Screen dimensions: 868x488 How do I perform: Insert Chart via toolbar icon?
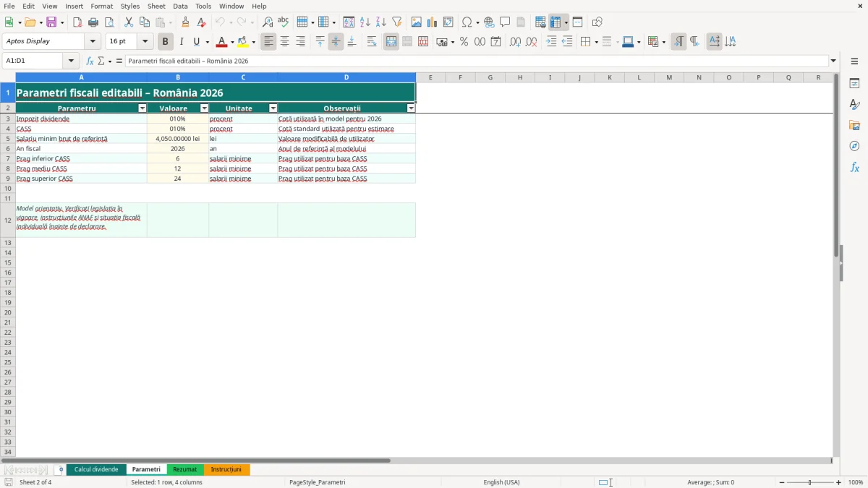433,22
